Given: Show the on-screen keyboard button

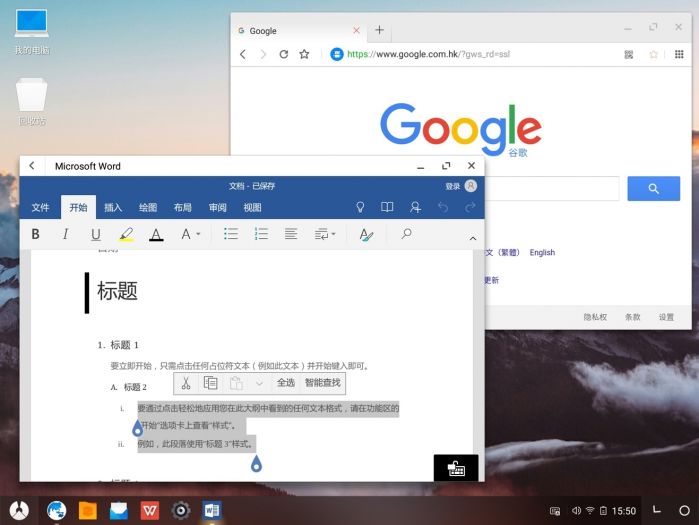Looking at the screenshot, I should click(x=456, y=468).
